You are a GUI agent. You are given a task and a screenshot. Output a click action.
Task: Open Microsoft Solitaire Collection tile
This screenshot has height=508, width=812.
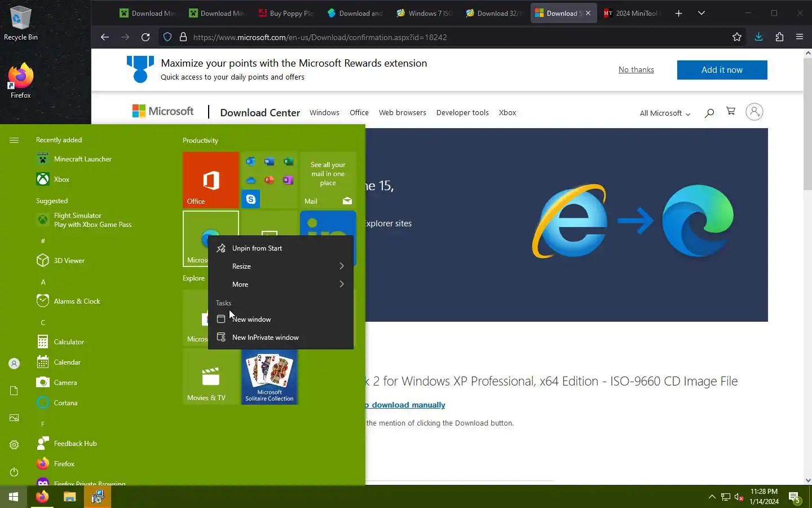270,376
